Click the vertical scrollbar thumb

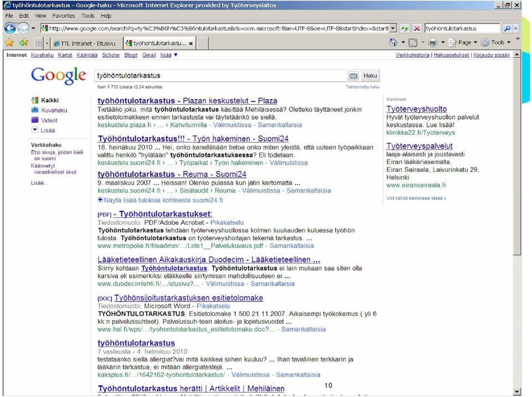click(516, 156)
